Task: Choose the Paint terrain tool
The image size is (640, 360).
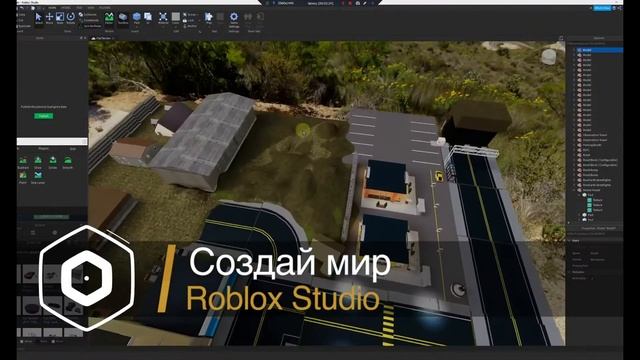Action: click(x=23, y=177)
